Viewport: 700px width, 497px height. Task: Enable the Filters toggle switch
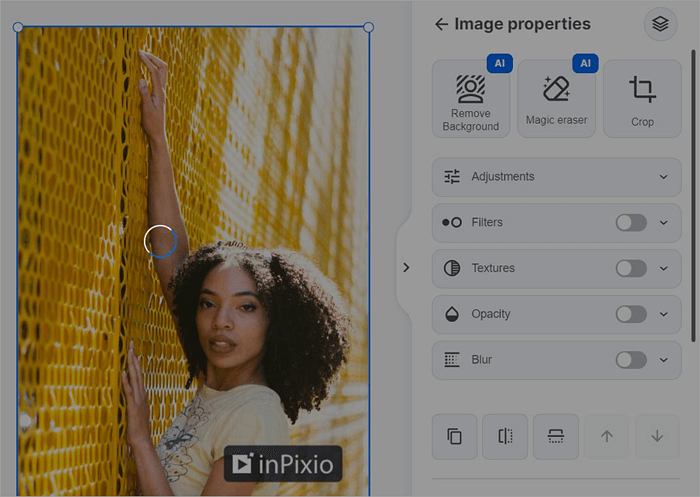click(x=631, y=222)
